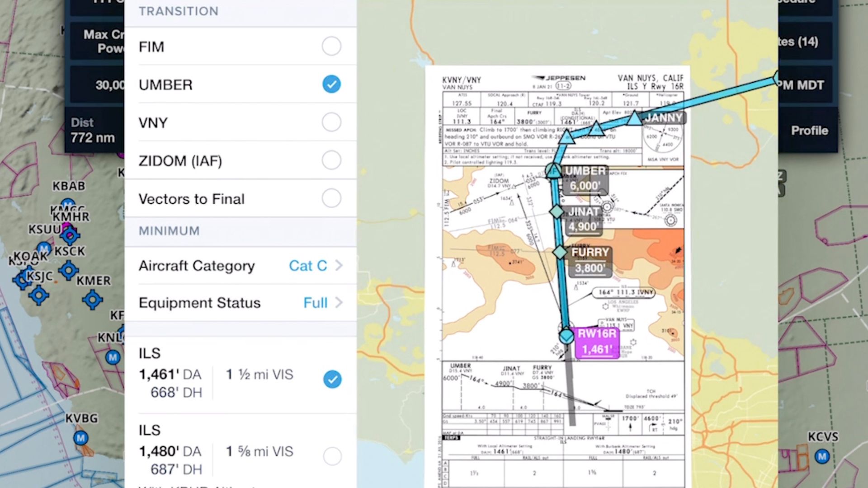Viewport: 868px width, 488px height.
Task: Click the KSJC airport marker icon
Action: pos(38,295)
